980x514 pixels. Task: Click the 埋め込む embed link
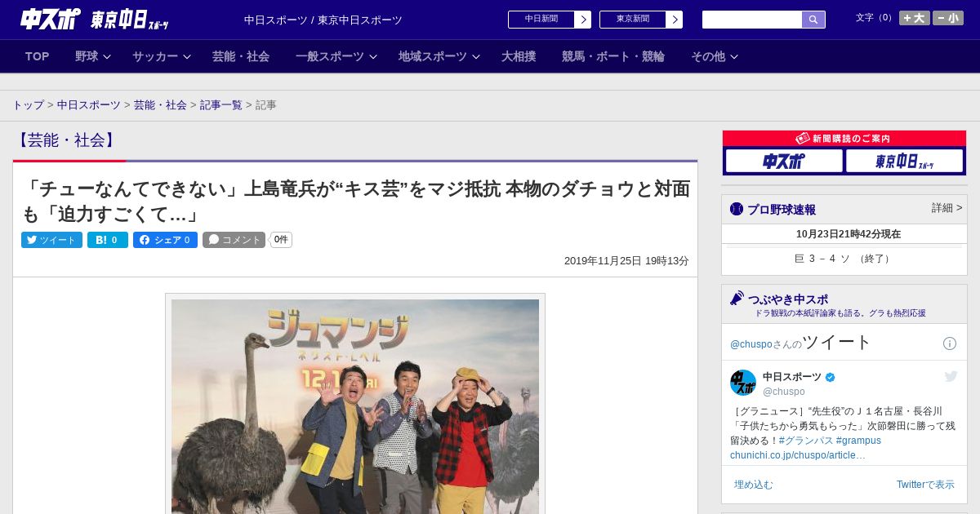point(753,485)
